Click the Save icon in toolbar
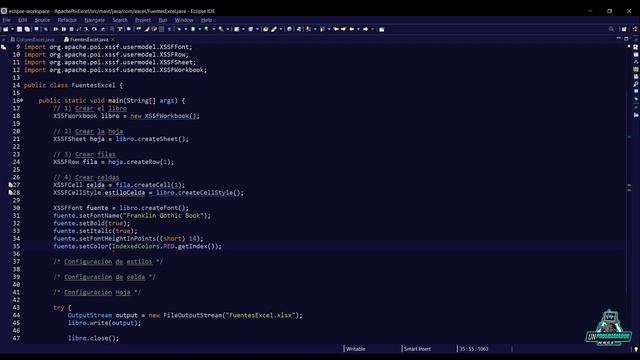 click(19, 29)
